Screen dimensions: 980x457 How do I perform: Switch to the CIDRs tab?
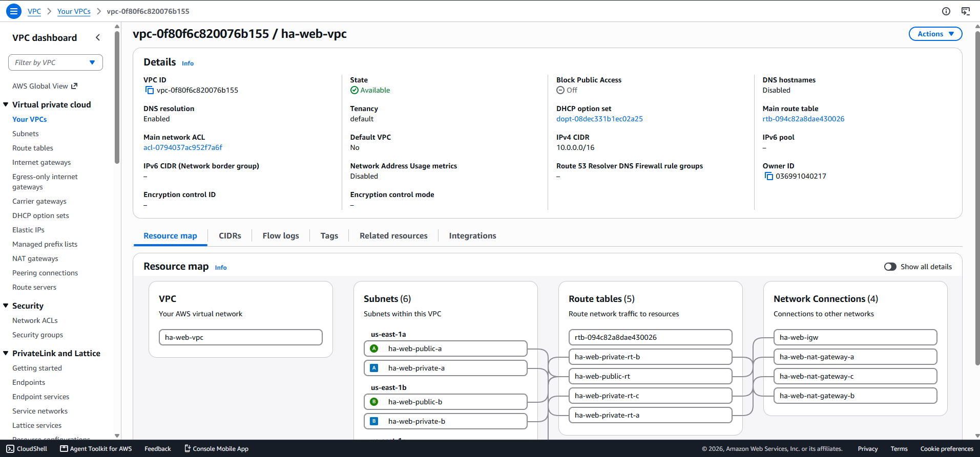coord(230,236)
